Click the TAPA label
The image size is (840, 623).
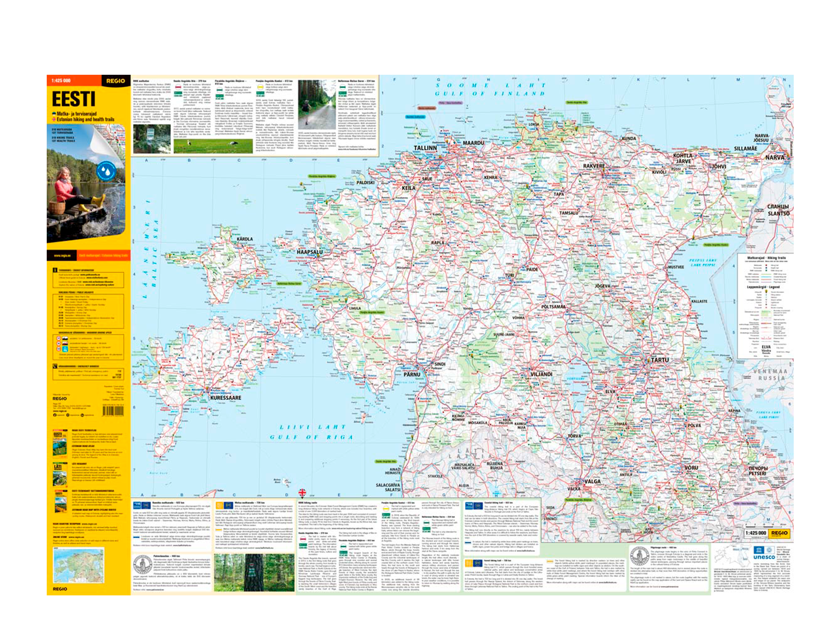coord(559,194)
